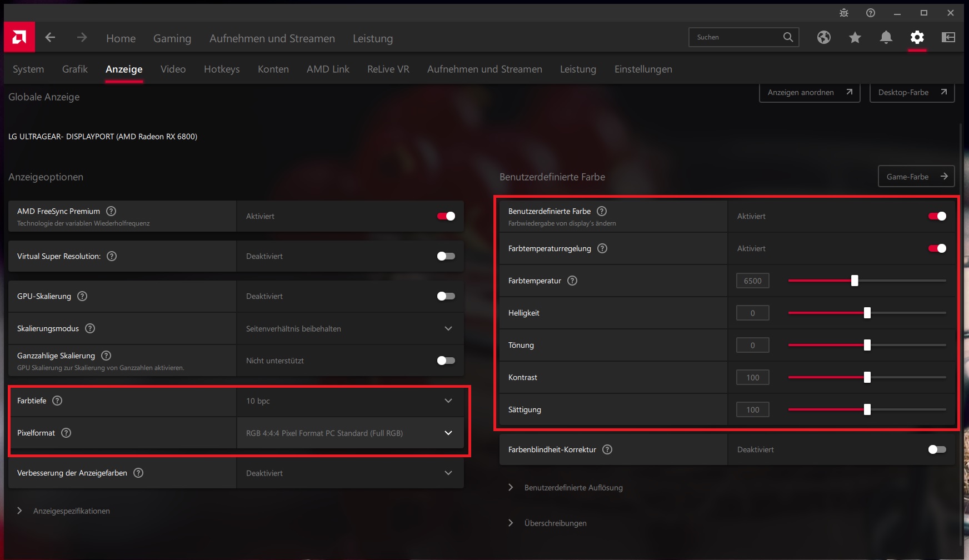Show help for Ganzzahlige Skalierung

[106, 356]
